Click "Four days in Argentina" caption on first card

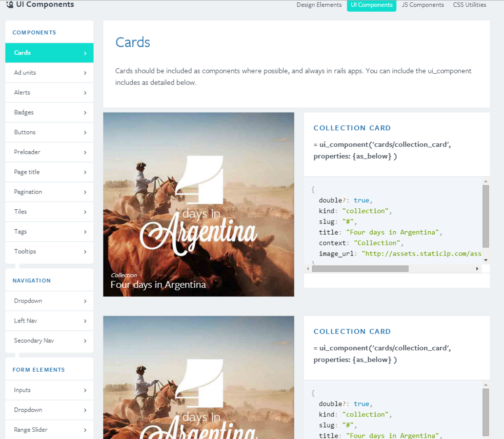coord(158,285)
